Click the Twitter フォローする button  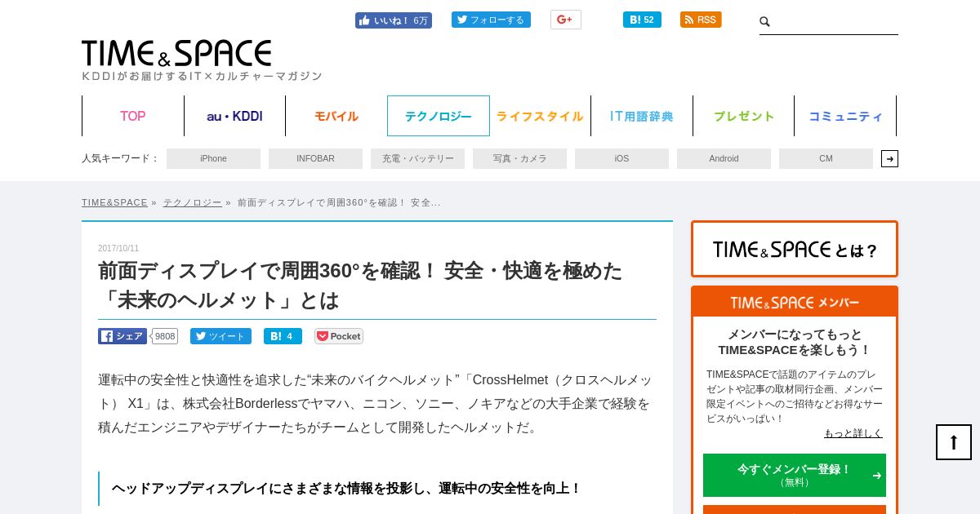click(x=491, y=20)
